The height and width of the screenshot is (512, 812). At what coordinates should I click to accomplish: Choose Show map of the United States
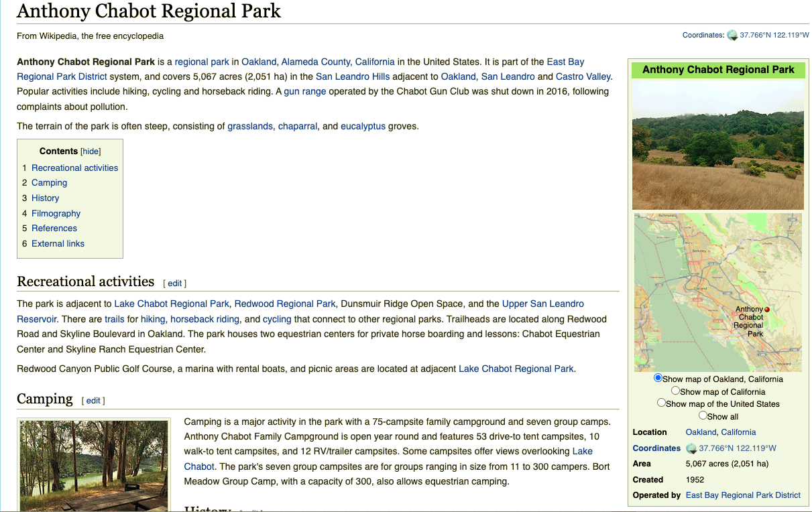[x=661, y=403]
